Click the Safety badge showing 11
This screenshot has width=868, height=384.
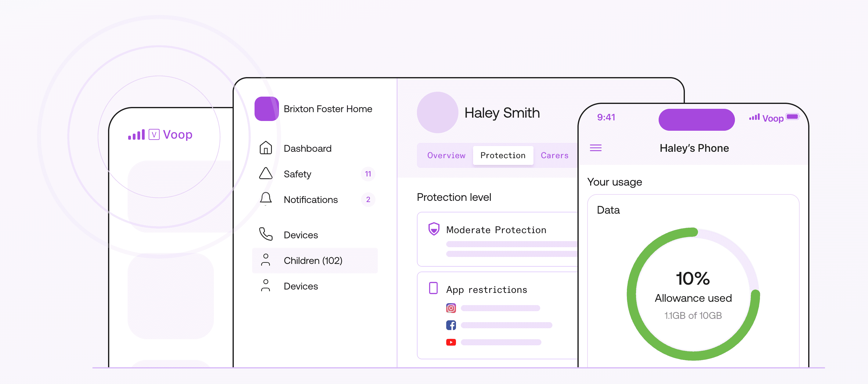(x=368, y=174)
